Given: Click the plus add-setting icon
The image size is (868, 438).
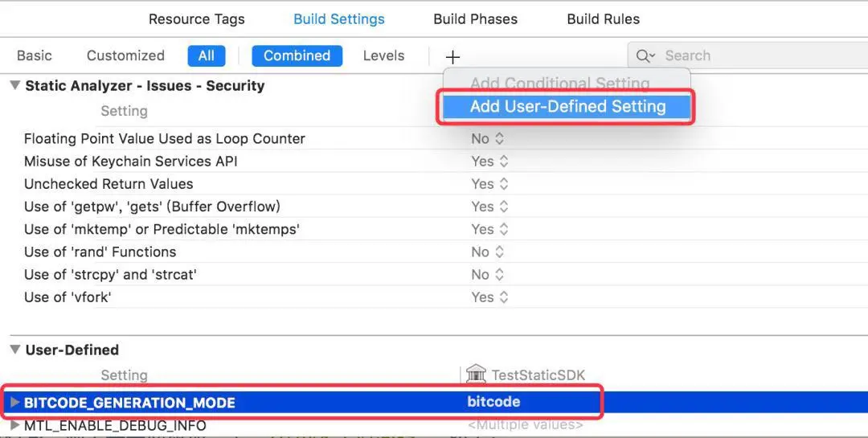Looking at the screenshot, I should [452, 56].
